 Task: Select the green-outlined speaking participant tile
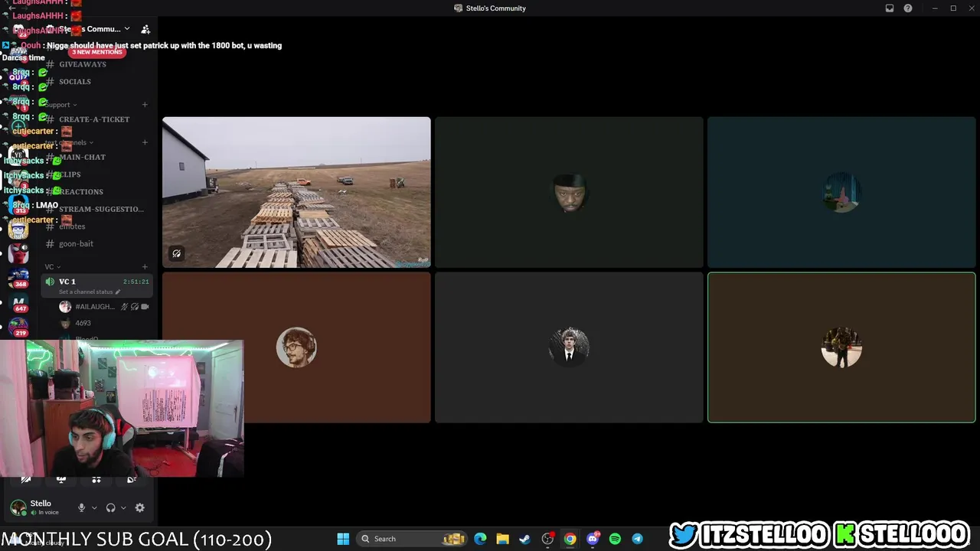(x=841, y=347)
